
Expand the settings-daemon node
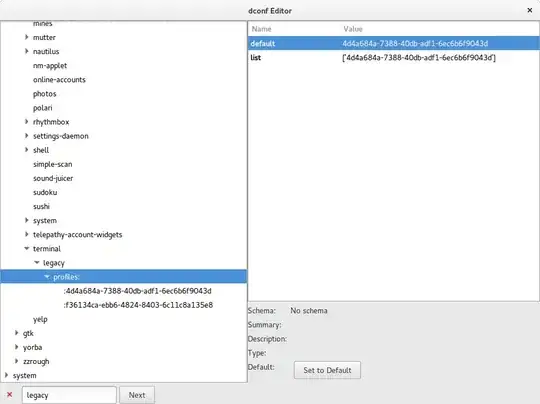tap(27, 135)
